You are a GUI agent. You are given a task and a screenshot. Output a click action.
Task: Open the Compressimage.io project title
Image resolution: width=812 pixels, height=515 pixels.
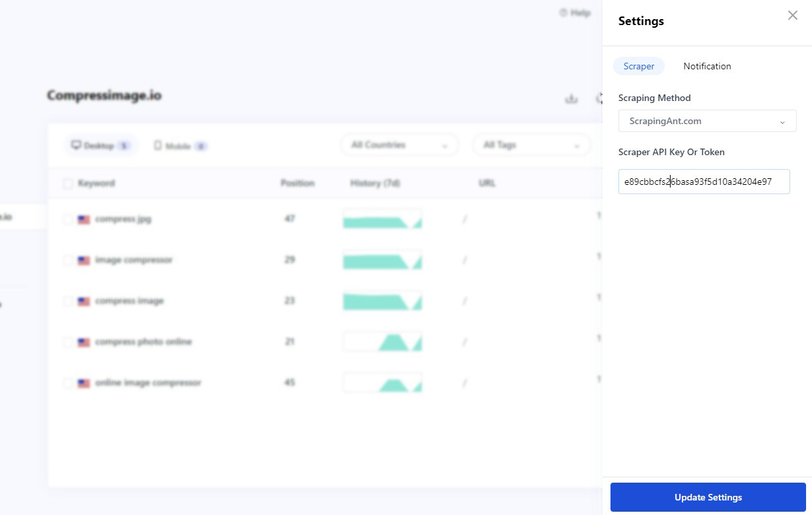(x=104, y=95)
